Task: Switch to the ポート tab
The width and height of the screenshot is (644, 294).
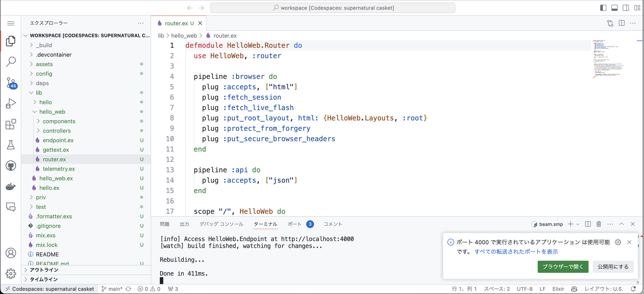Action: (294, 224)
